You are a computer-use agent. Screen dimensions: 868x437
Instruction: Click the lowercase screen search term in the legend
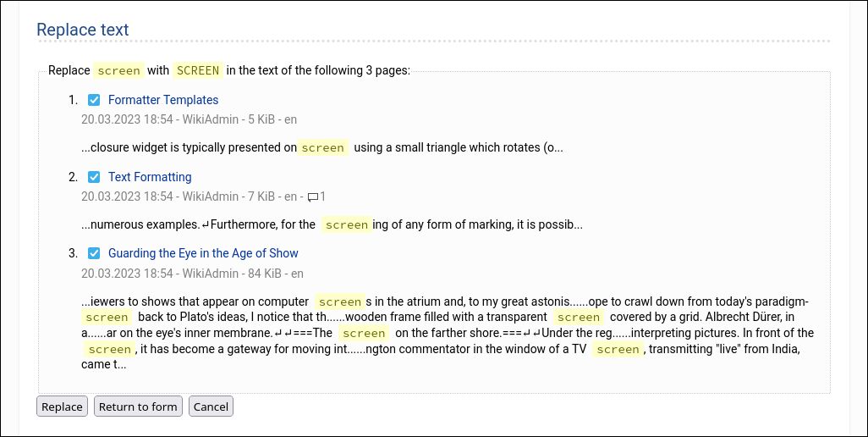pyautogui.click(x=118, y=70)
